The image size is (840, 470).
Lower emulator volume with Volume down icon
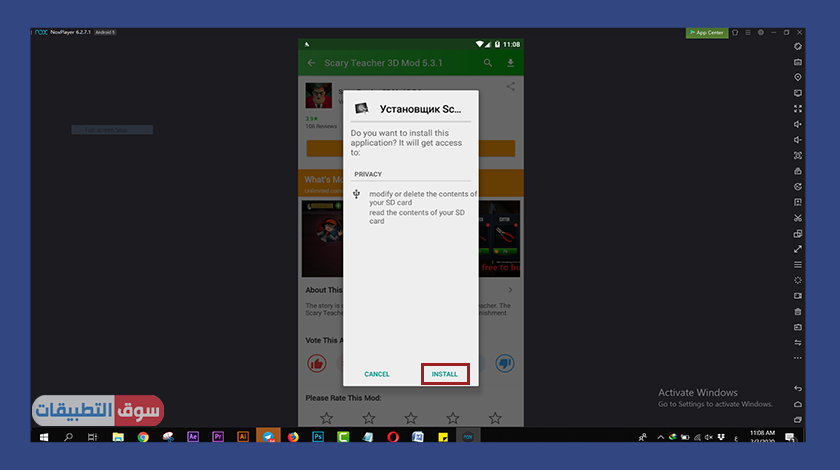pos(798,140)
